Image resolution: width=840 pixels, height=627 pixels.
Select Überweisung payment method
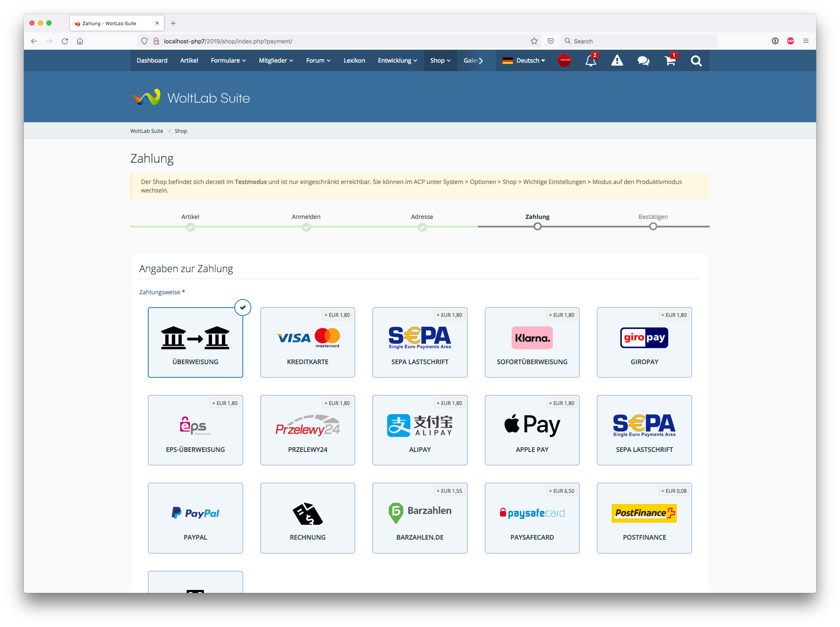(x=195, y=342)
